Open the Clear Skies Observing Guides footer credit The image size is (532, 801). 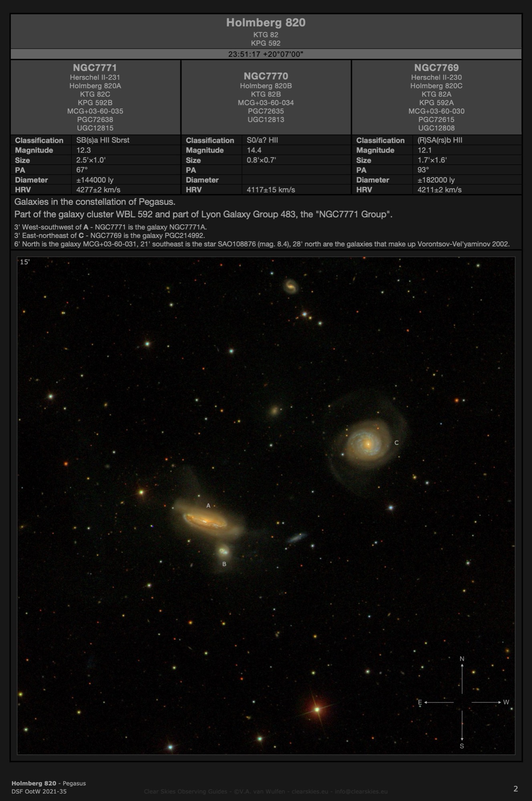(x=266, y=791)
